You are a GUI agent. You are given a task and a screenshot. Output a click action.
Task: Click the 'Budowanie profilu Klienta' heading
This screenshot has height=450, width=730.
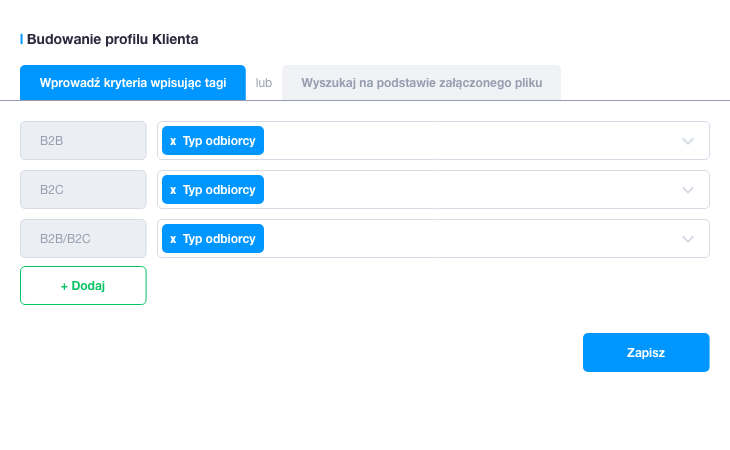(x=112, y=39)
